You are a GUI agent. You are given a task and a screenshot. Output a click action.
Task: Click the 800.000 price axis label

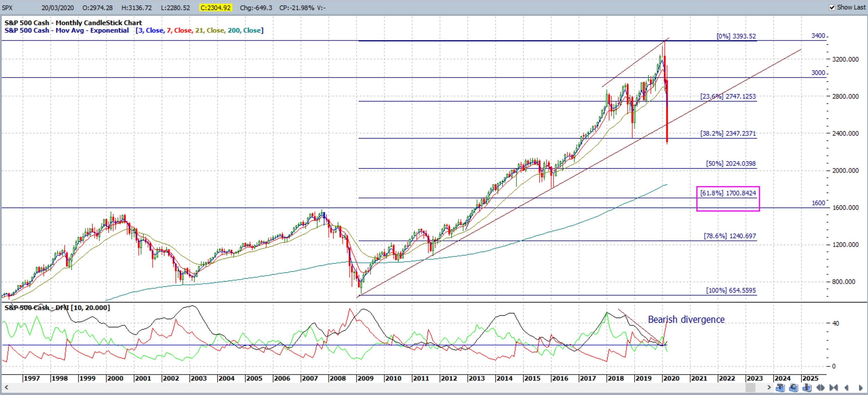point(844,282)
